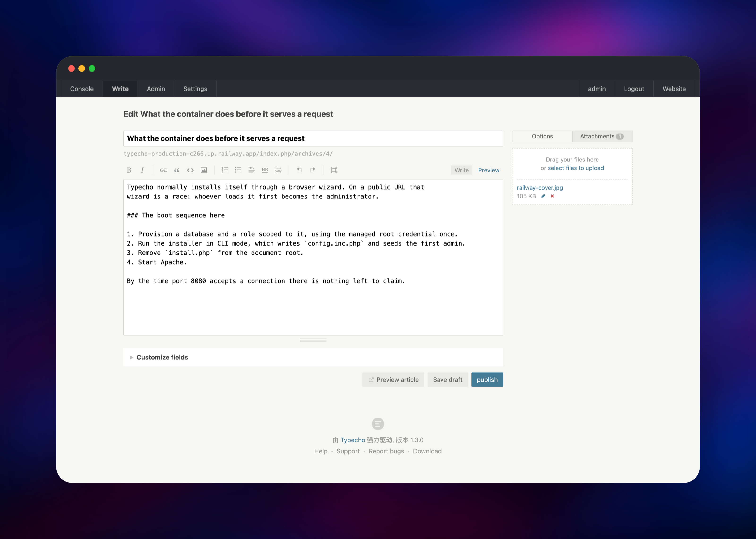Open the Admin menu
756x539 pixels.
click(156, 89)
